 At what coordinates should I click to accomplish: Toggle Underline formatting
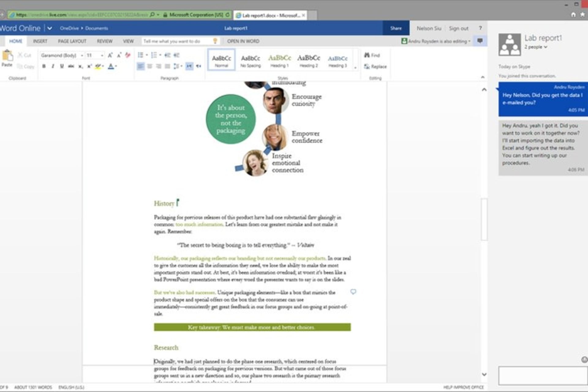[x=62, y=66]
